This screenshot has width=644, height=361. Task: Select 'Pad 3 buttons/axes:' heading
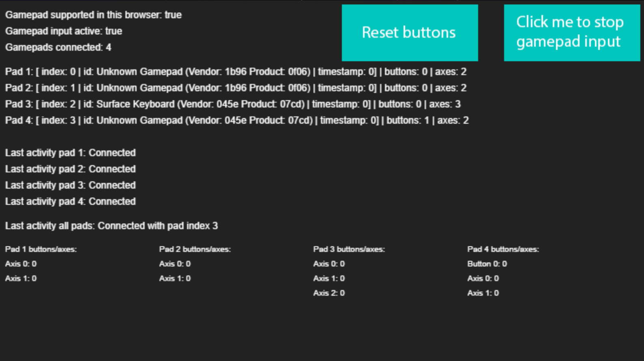(349, 249)
